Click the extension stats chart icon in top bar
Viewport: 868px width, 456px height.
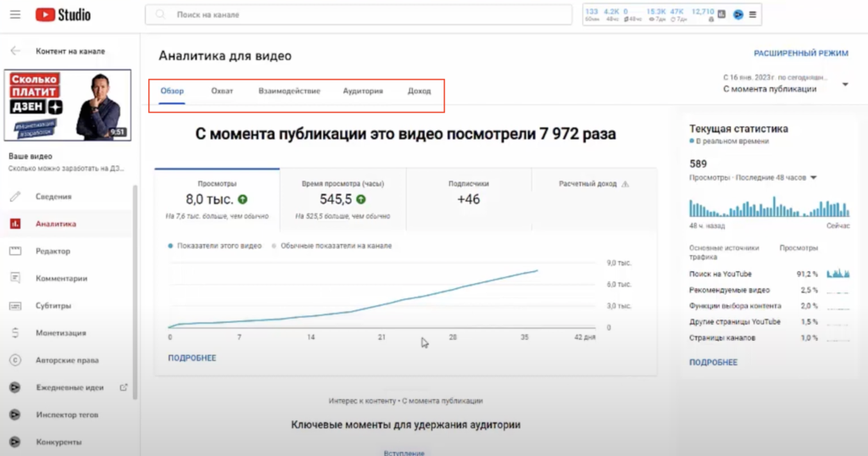click(x=721, y=14)
